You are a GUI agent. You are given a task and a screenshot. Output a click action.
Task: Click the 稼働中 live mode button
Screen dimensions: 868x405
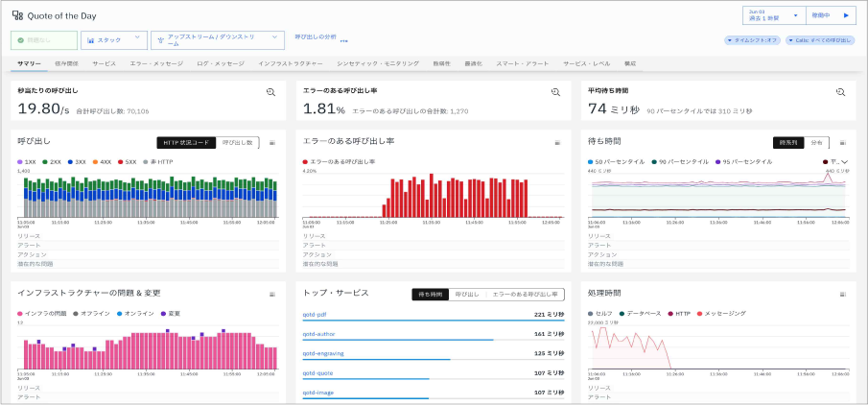pos(831,15)
